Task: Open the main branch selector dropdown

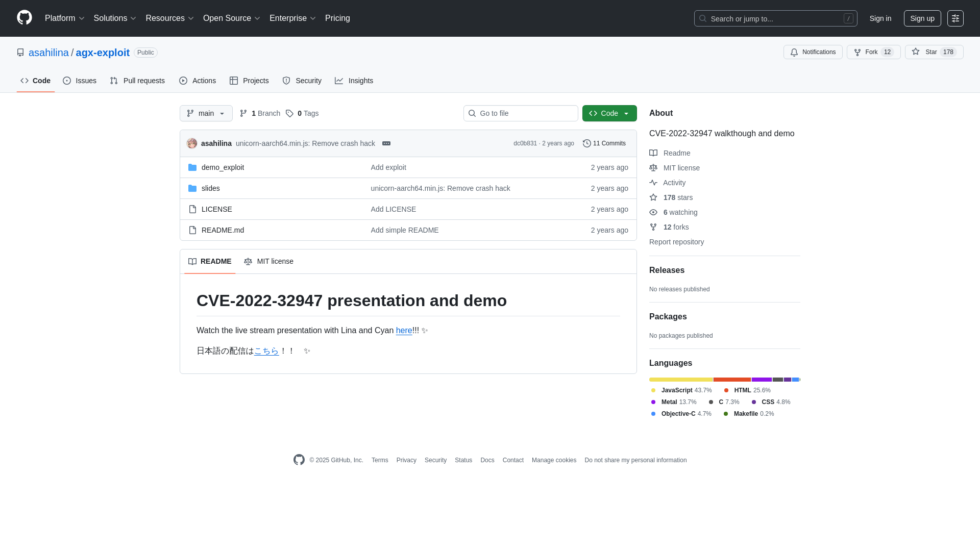Action: (x=206, y=113)
